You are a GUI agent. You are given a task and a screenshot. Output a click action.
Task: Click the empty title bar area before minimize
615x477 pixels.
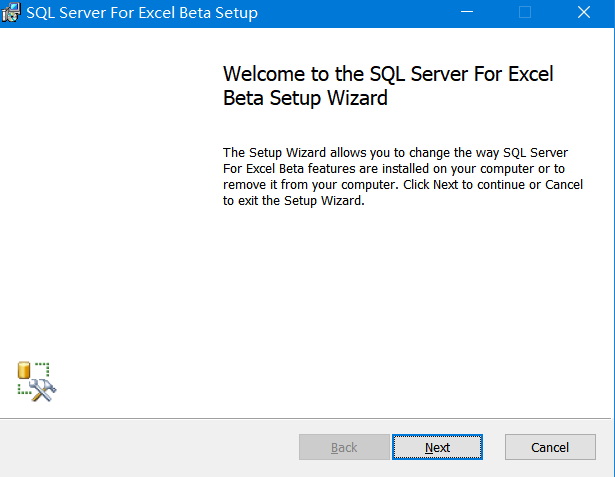(350, 13)
